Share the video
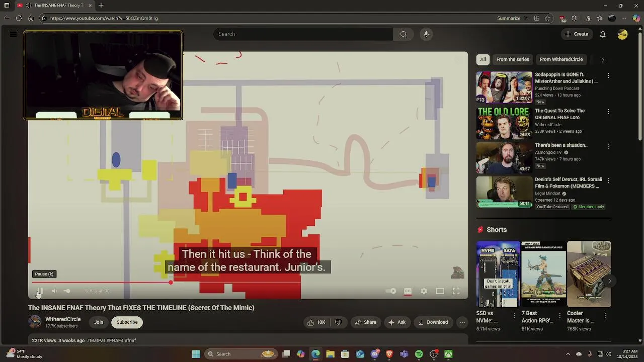644x362 pixels. point(365,322)
